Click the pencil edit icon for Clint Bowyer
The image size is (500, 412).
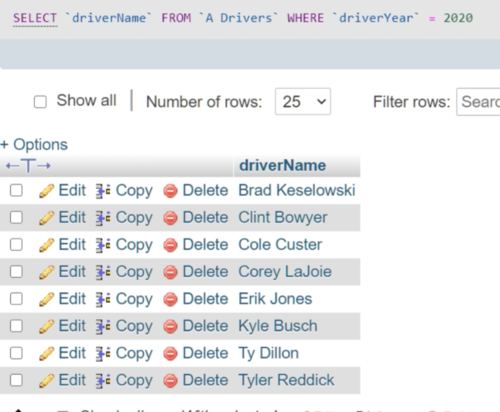coord(46,218)
